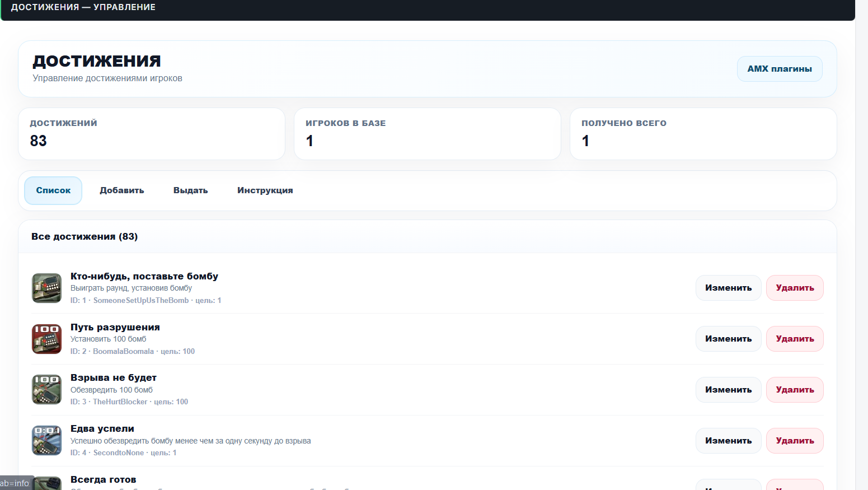
Task: Click the SomeoneSetUpUsTheBomb ID line
Action: tap(146, 300)
